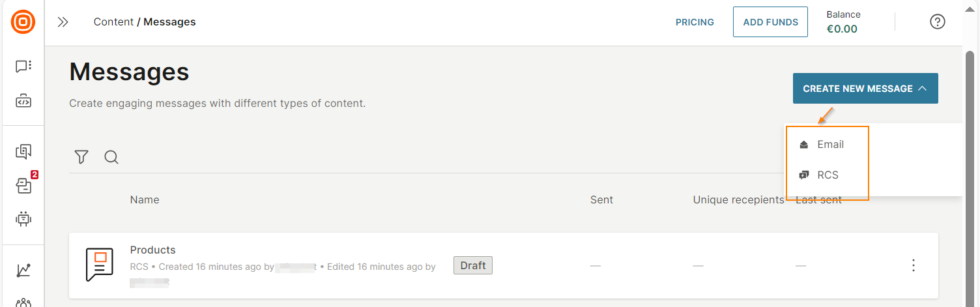
Task: Click the search magnifier icon
Action: [x=111, y=157]
